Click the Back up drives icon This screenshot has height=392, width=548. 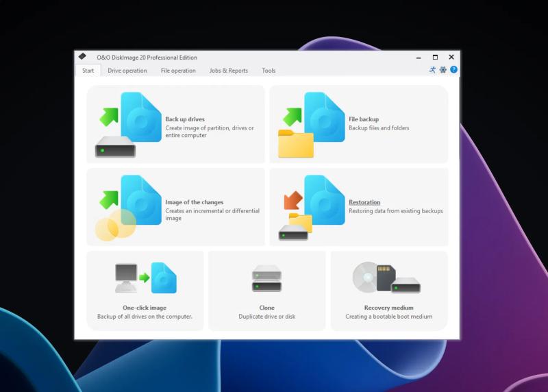tap(128, 125)
